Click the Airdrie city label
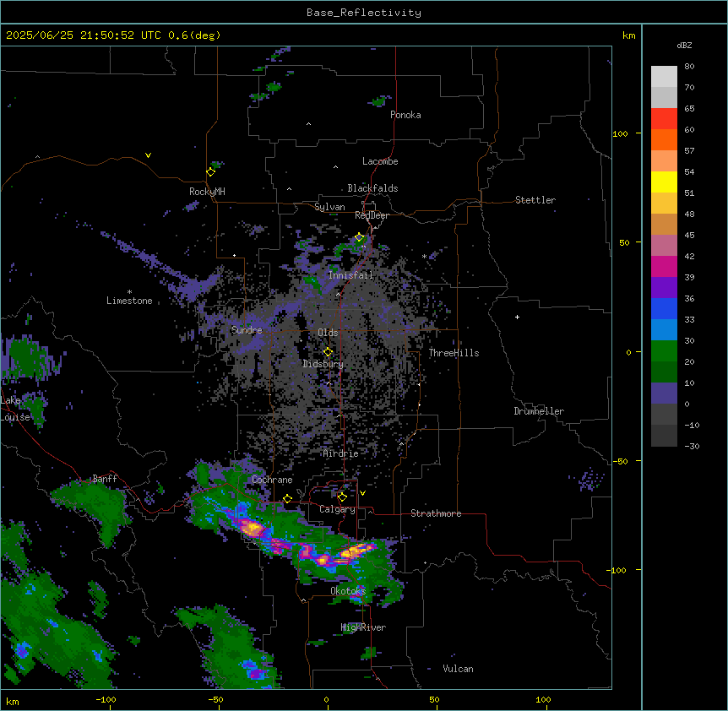The width and height of the screenshot is (728, 711). 340,453
